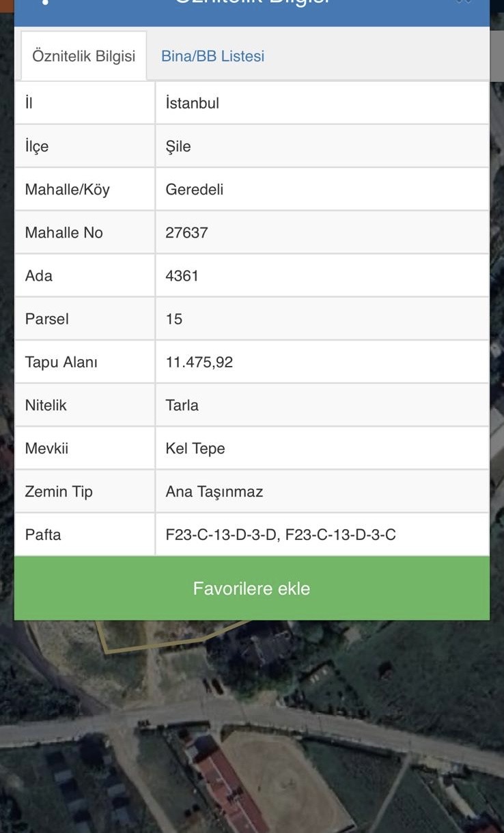504x833 pixels.
Task: Close the attribute info panel
Action: pyautogui.click(x=464, y=2)
